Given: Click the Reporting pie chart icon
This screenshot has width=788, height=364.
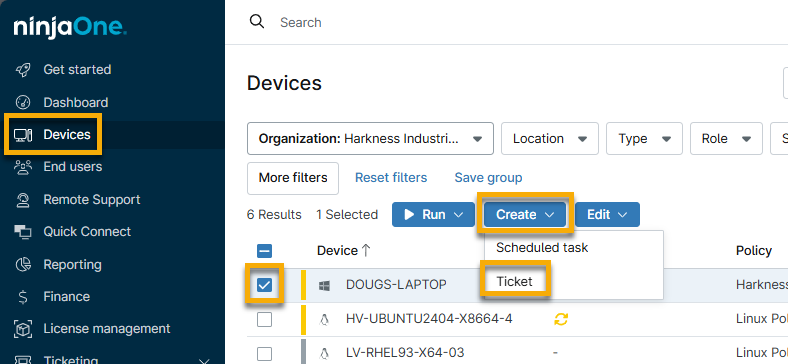Looking at the screenshot, I should point(23,264).
